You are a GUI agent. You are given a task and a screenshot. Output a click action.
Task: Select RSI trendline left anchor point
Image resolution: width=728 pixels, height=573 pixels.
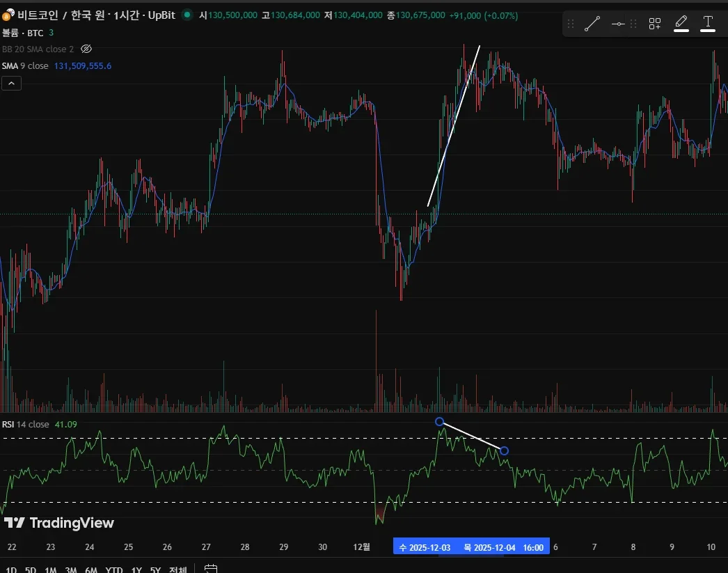(x=439, y=422)
